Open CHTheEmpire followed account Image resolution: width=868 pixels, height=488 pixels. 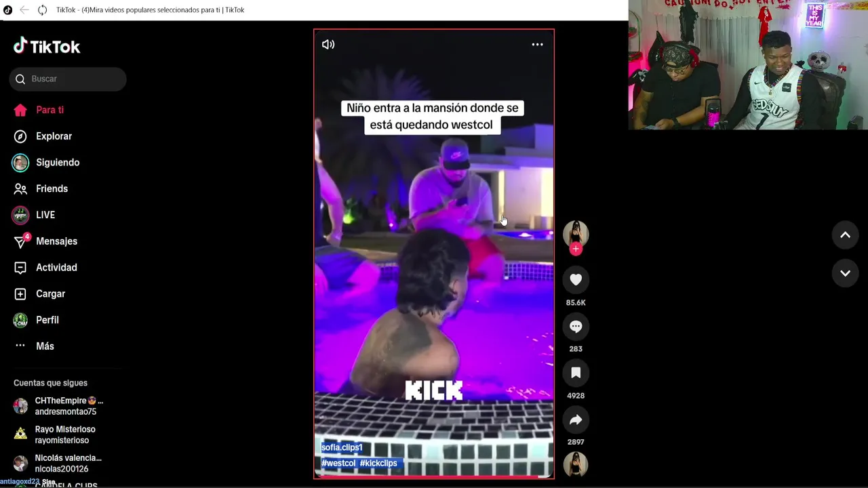[x=68, y=406]
